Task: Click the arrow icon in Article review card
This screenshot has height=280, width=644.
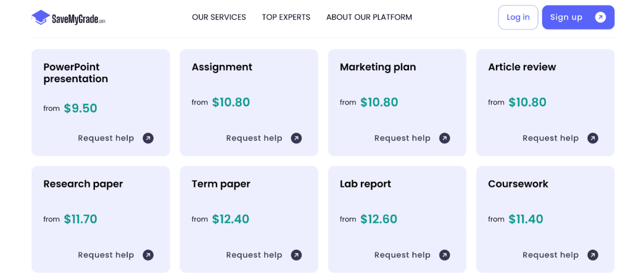Action: [x=592, y=138]
